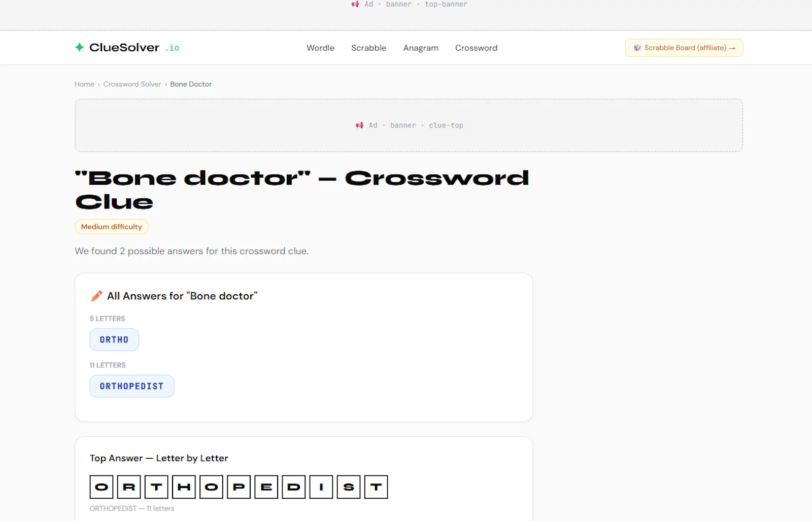Select the ORTHOPEDIST answer chip
The height and width of the screenshot is (521, 812).
pos(132,386)
